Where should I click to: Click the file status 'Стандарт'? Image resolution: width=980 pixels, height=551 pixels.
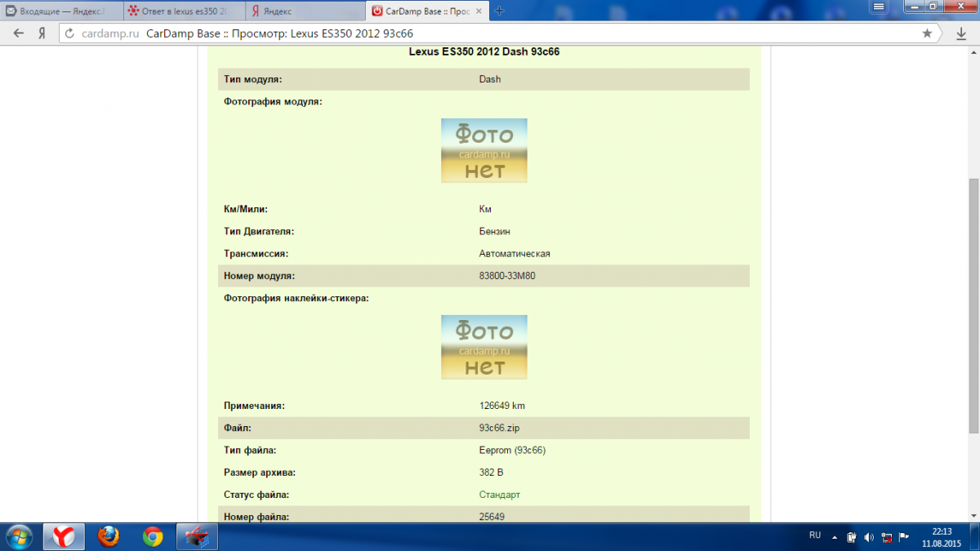[500, 495]
